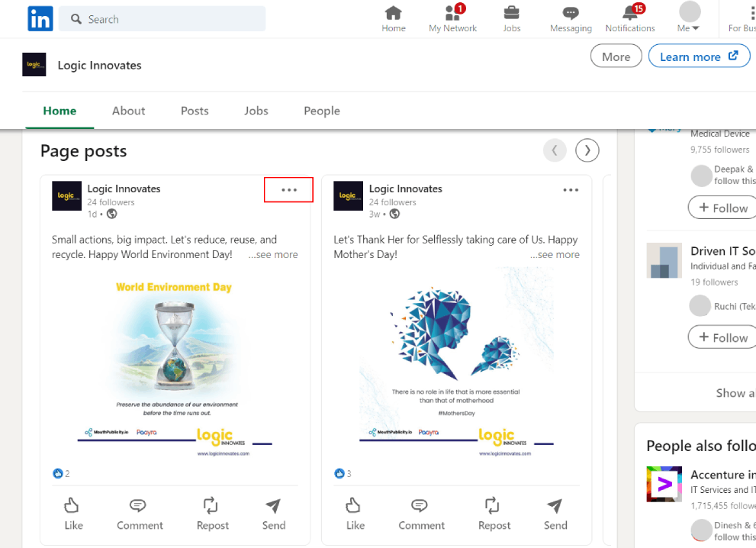Viewport: 756px width, 548px height.
Task: Click the Accenture page name
Action: [722, 475]
